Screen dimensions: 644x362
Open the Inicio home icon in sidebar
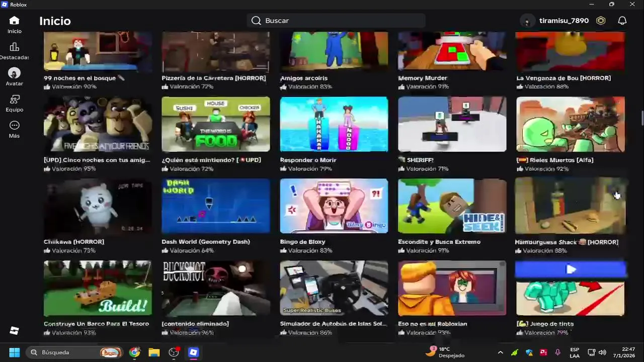[14, 21]
